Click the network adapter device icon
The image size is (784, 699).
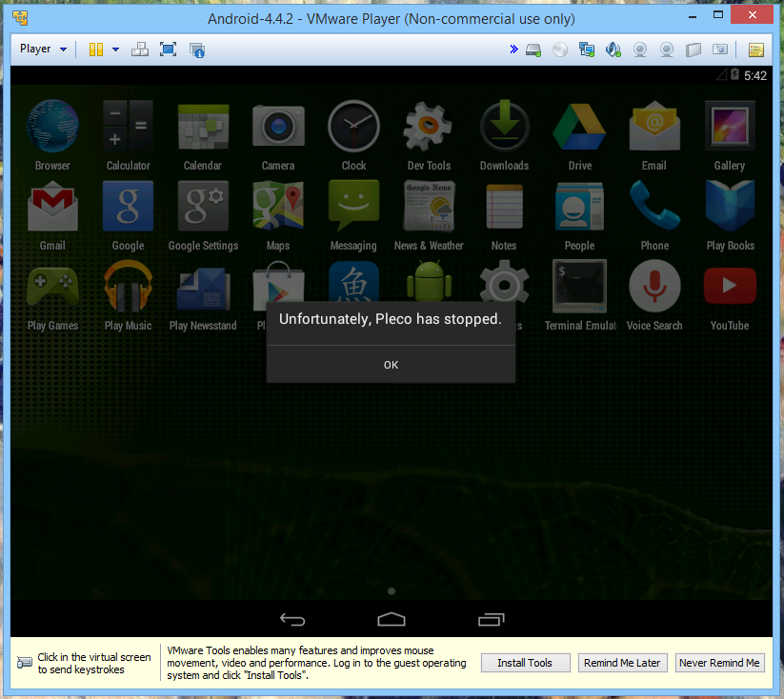coord(587,50)
